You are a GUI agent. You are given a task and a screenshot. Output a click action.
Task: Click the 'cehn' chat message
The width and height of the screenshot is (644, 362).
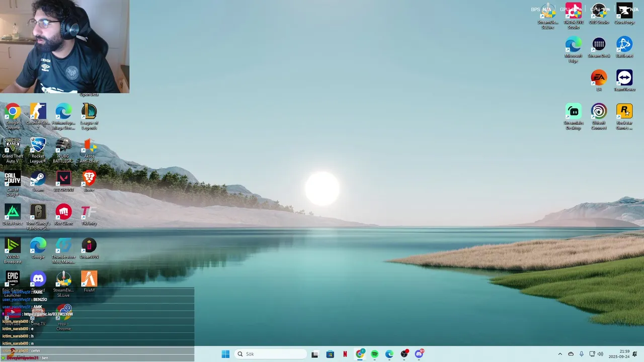coord(35,350)
